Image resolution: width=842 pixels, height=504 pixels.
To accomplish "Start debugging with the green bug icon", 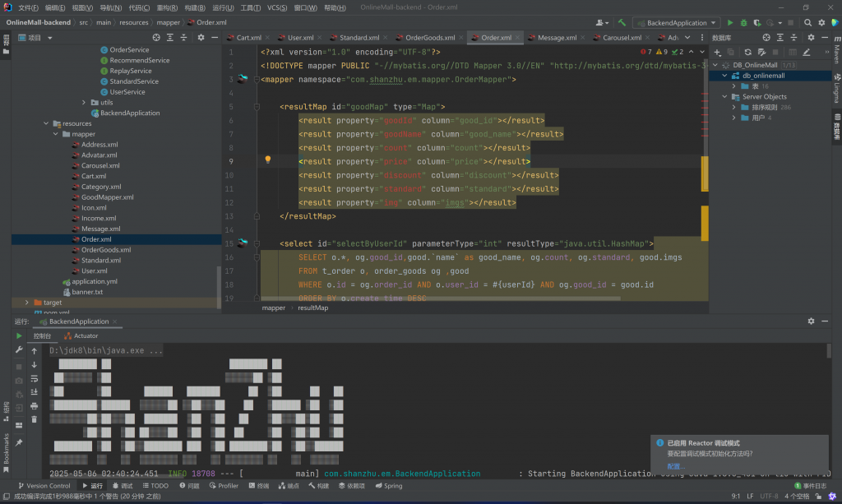I will (x=743, y=23).
